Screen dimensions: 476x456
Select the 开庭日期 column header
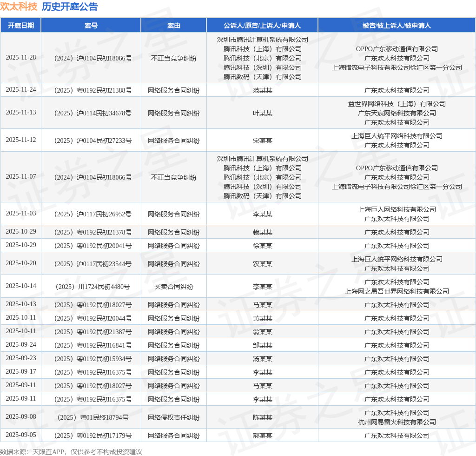point(20,26)
